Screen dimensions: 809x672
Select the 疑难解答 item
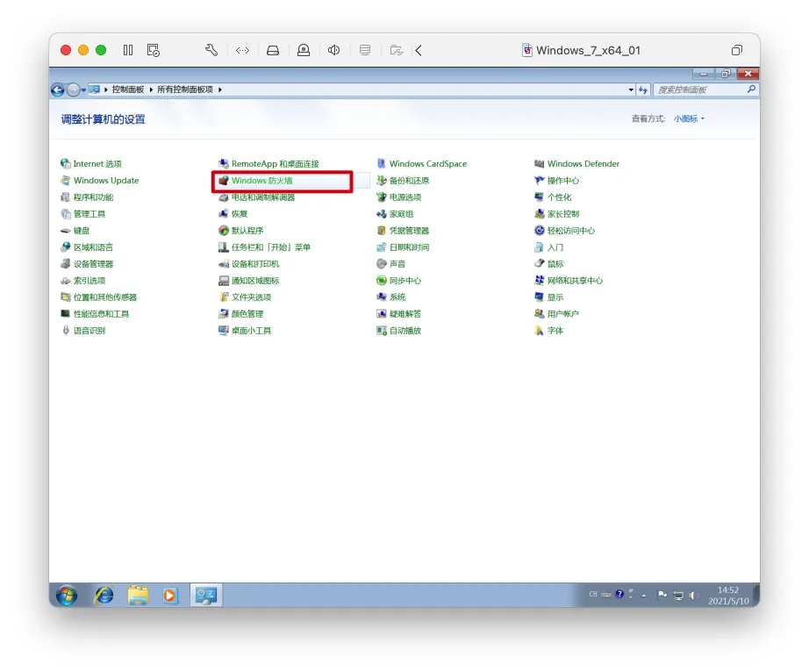point(399,313)
